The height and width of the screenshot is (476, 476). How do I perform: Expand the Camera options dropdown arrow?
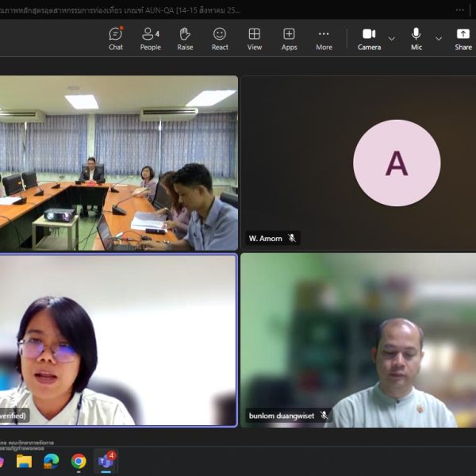(x=391, y=38)
